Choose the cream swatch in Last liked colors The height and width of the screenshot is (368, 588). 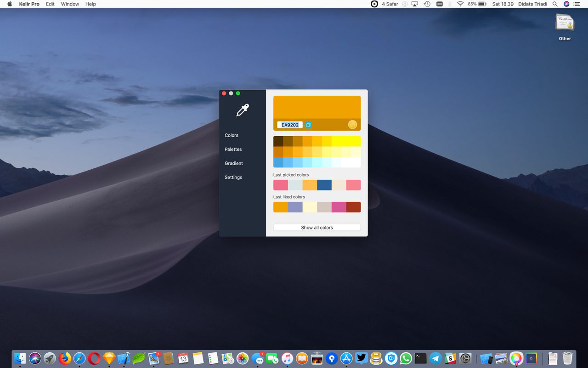[310, 207]
